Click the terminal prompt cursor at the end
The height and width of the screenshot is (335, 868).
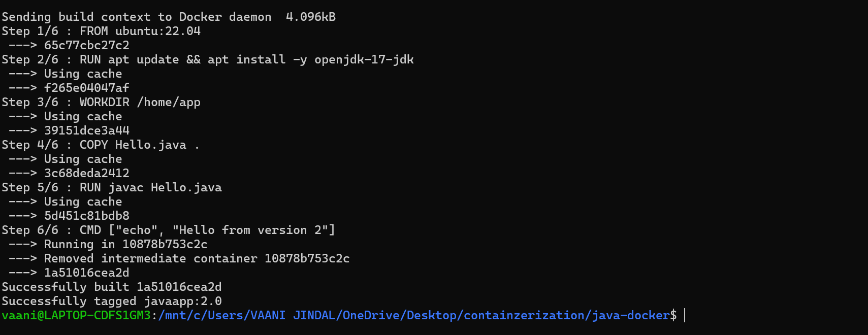click(684, 315)
